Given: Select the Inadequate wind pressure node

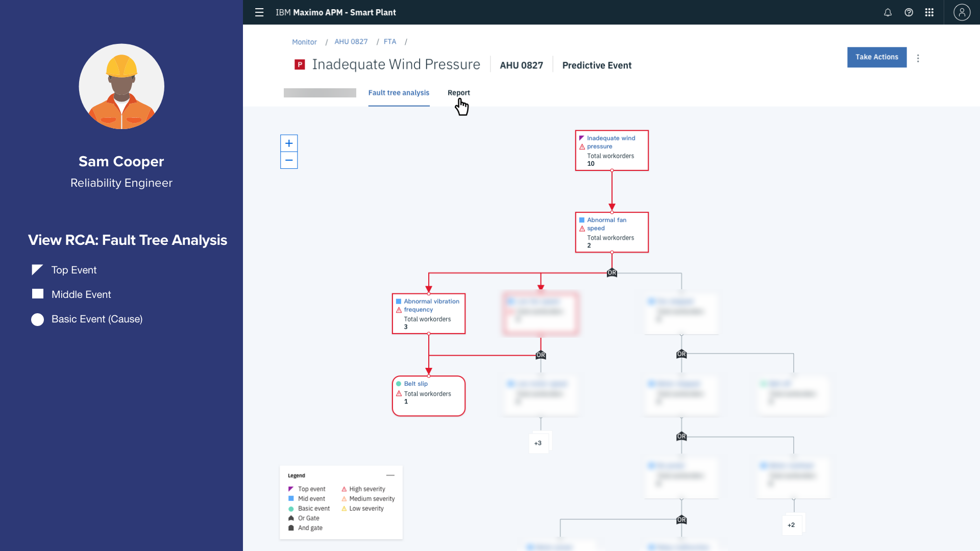Looking at the screenshot, I should click(612, 151).
